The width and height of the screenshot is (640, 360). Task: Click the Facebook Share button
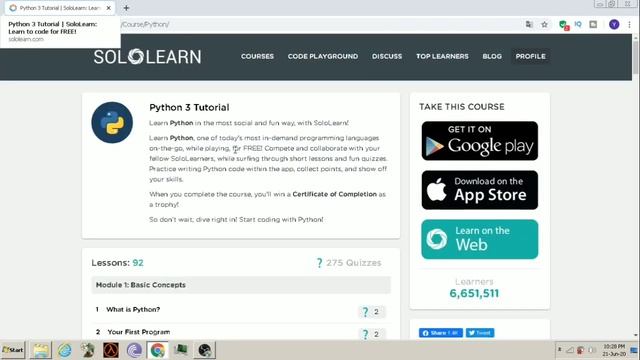pos(441,333)
